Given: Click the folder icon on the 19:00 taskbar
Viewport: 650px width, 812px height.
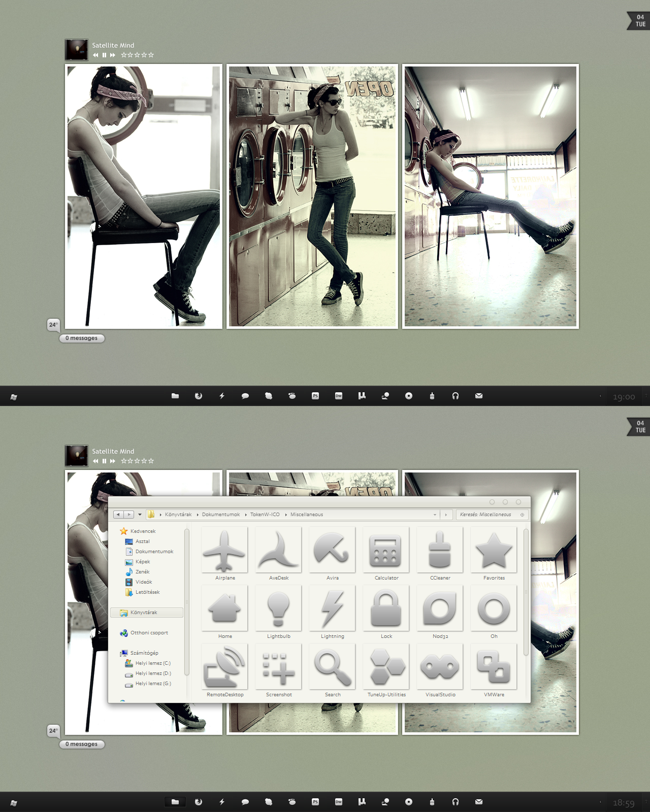Looking at the screenshot, I should tap(175, 396).
